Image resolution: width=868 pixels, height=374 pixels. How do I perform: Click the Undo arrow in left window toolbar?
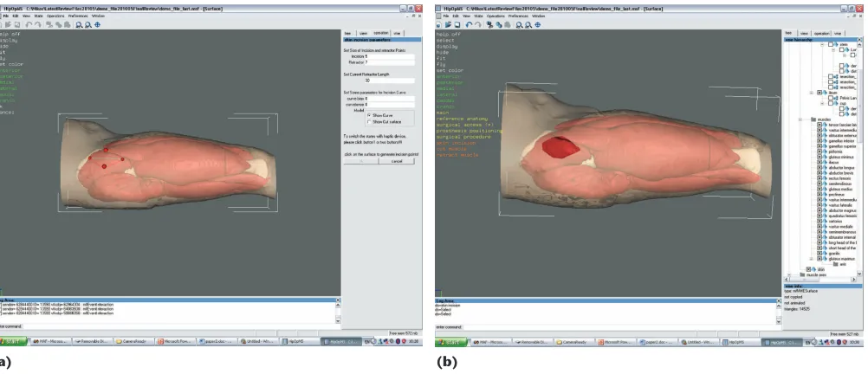point(28,25)
